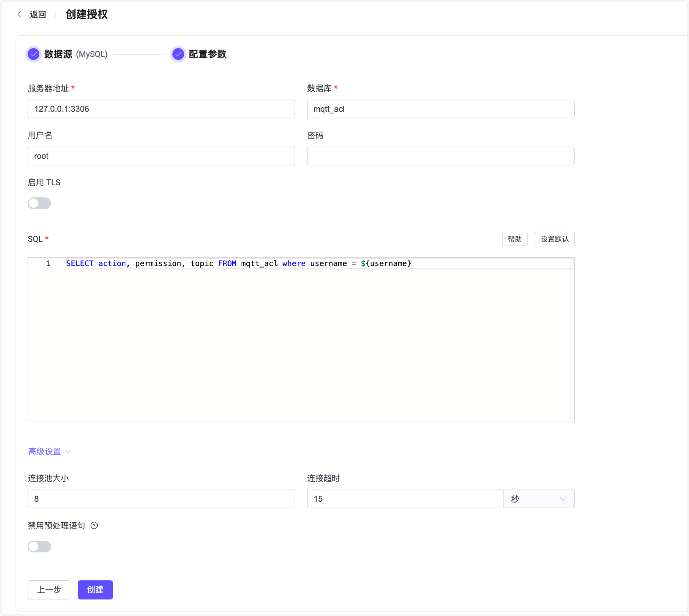Click the back chevron icon next to 返回
This screenshot has height=616, width=689.
(19, 14)
